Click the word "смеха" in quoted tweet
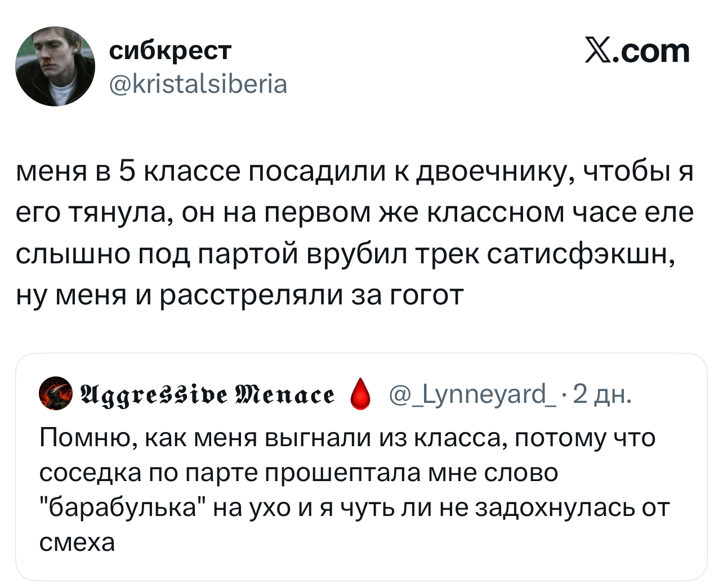The height and width of the screenshot is (588, 723). (77, 542)
